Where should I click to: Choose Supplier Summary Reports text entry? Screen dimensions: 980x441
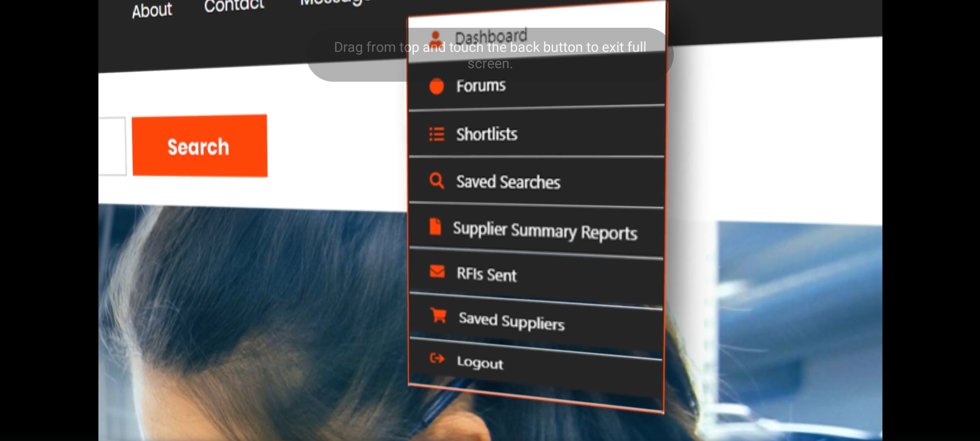coord(545,231)
